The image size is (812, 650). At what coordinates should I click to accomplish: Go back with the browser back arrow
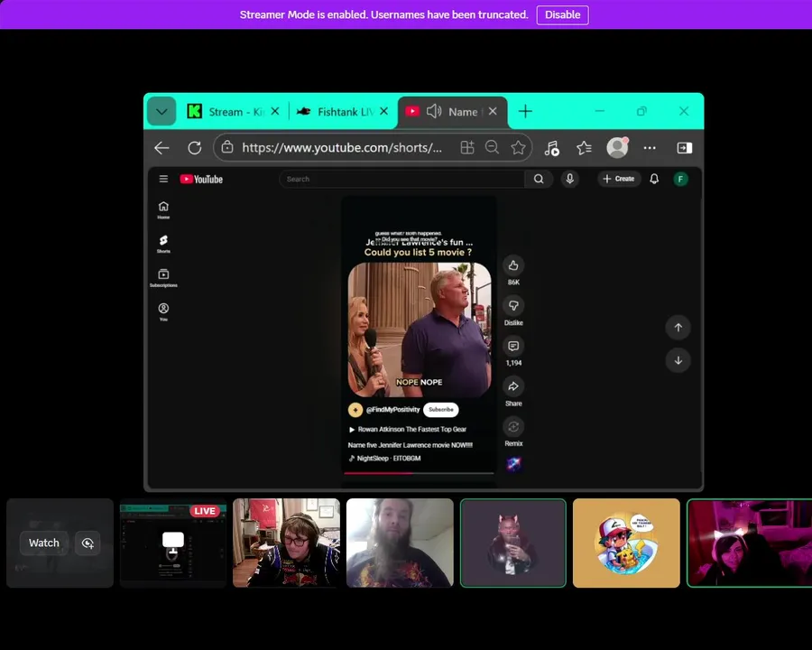click(x=161, y=148)
